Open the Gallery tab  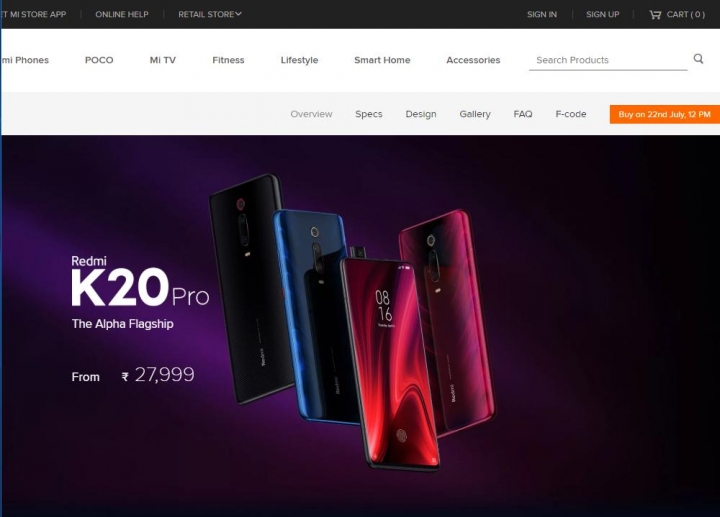[x=475, y=114]
